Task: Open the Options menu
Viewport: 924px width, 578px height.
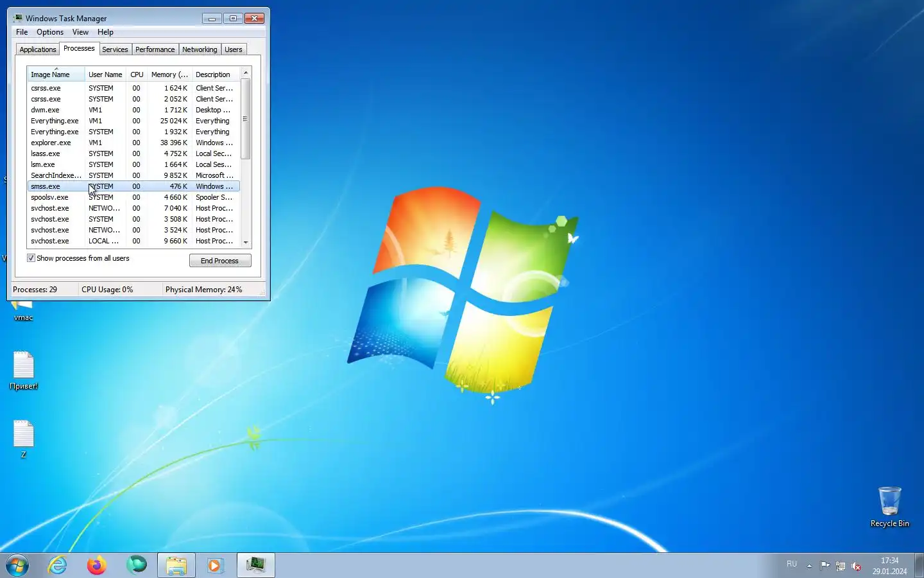Action: [x=50, y=32]
